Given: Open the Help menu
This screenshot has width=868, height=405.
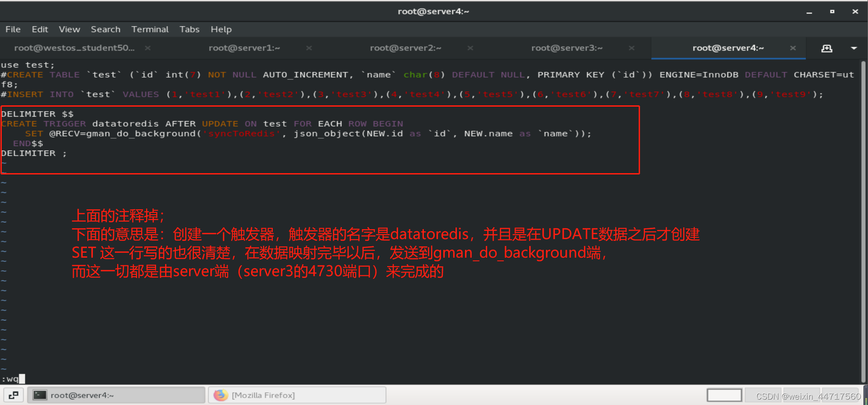Looking at the screenshot, I should click(221, 29).
